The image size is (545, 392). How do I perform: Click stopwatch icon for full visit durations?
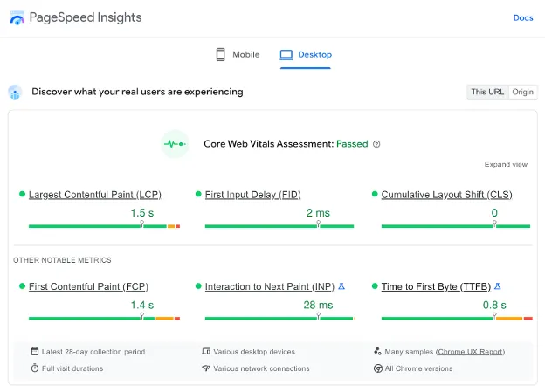pyautogui.click(x=35, y=368)
